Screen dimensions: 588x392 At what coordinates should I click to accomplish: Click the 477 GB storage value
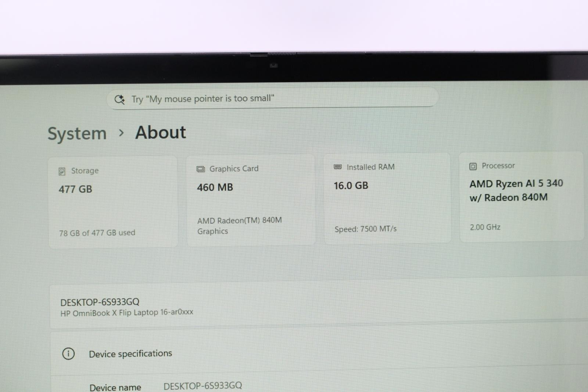75,189
